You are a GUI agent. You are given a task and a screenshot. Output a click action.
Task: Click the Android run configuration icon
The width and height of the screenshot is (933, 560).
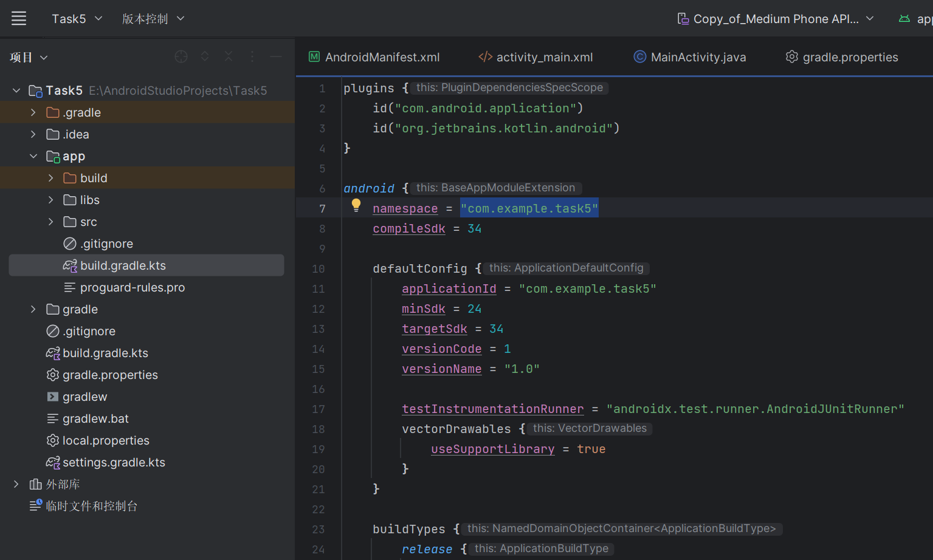(x=904, y=19)
